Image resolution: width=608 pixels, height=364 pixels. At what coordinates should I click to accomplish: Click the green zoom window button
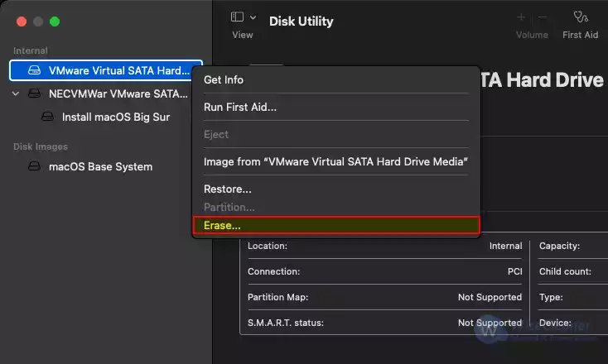[x=55, y=22]
